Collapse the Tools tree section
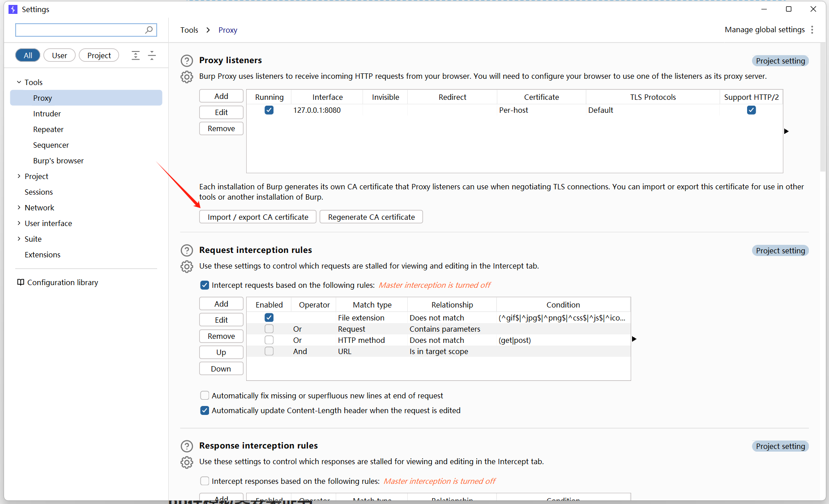Screen dimensions: 829x504 (x=19, y=82)
